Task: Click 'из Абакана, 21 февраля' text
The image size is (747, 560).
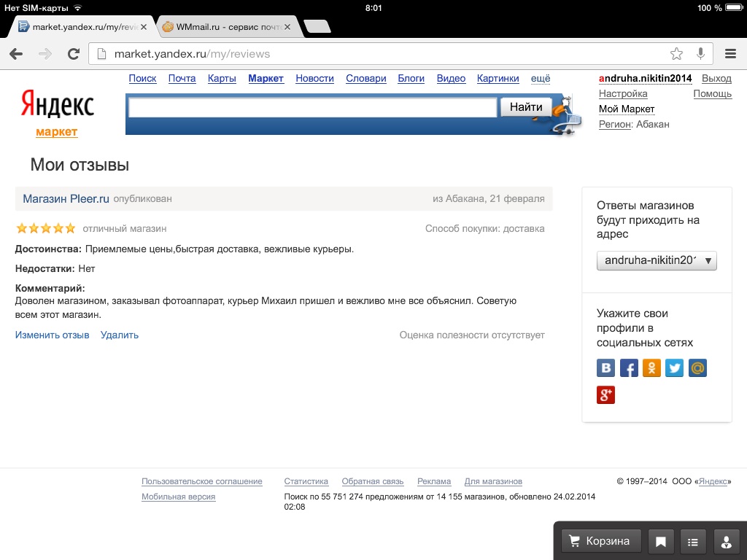Action: tap(489, 198)
